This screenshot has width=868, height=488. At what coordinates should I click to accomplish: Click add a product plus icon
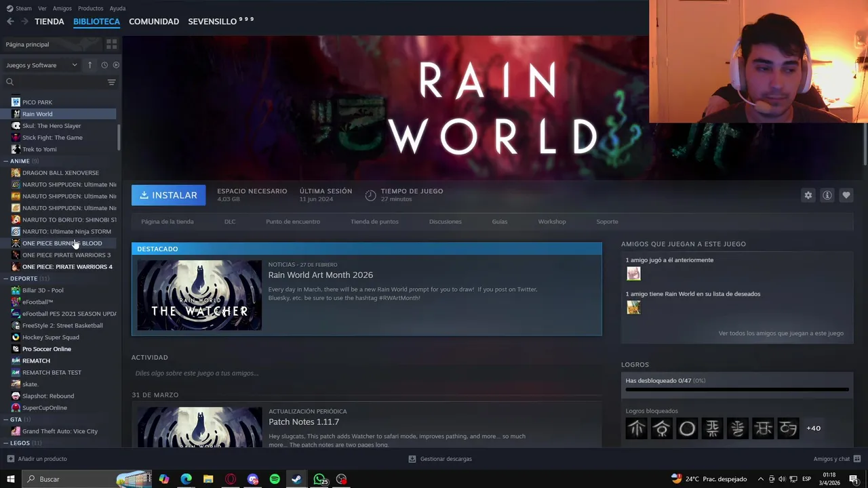coord(10,459)
